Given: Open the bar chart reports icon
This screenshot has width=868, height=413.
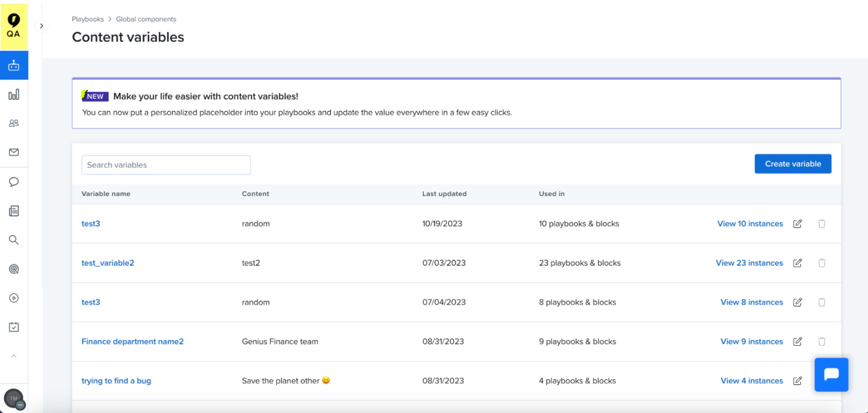Looking at the screenshot, I should 14,94.
